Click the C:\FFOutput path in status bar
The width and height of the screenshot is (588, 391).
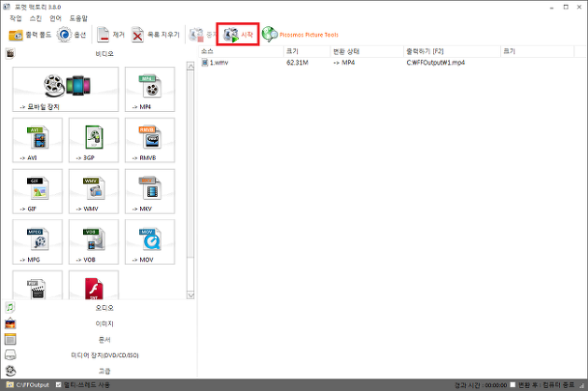[33, 385]
